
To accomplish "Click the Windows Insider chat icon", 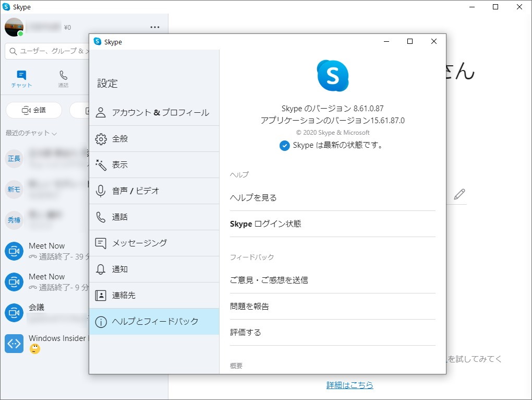I will click(14, 344).
